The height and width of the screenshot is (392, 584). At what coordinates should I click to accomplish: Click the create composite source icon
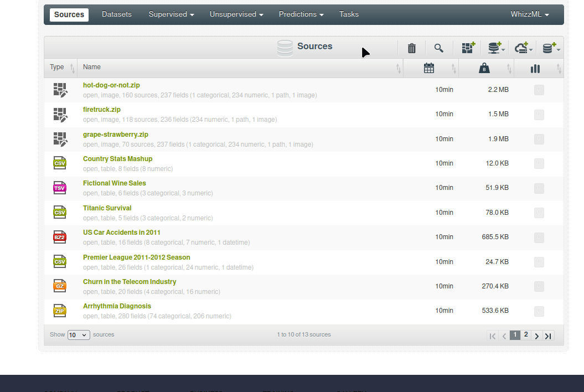tap(468, 48)
